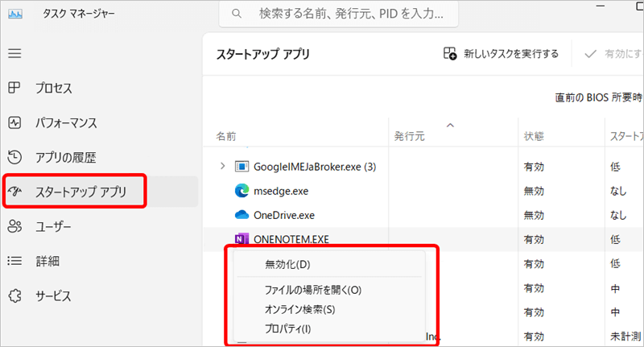The width and height of the screenshot is (644, 347).
Task: Toggle sort order on 発行元 column arrow
Action: click(x=450, y=125)
